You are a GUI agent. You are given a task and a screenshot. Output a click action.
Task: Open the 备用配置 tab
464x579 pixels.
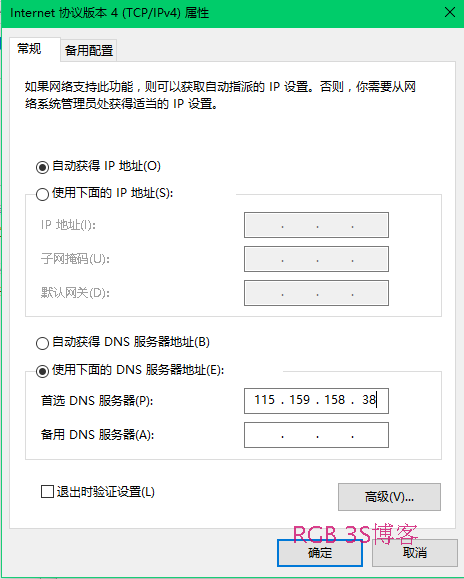[x=89, y=51]
